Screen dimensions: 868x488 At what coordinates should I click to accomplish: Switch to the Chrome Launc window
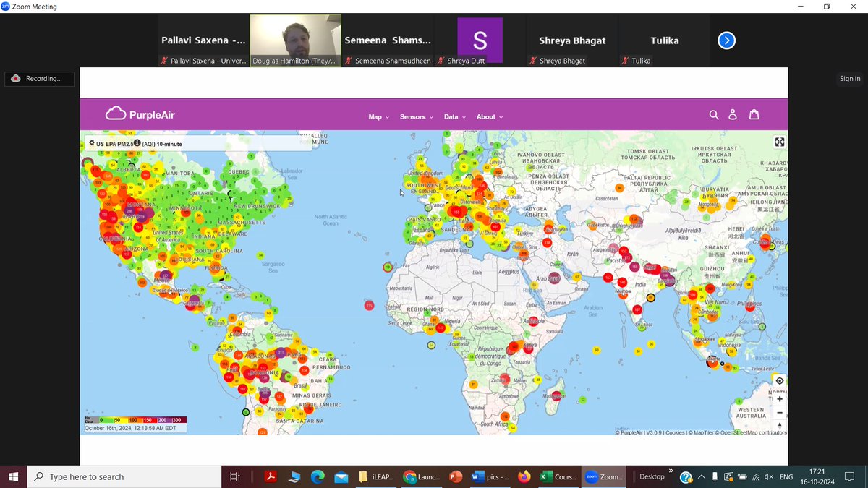[x=422, y=476]
